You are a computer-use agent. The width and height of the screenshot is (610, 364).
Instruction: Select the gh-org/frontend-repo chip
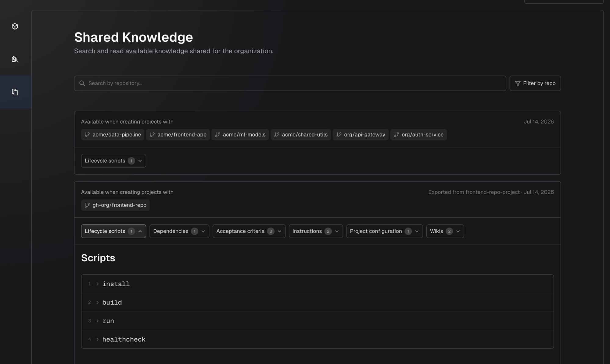[115, 205]
